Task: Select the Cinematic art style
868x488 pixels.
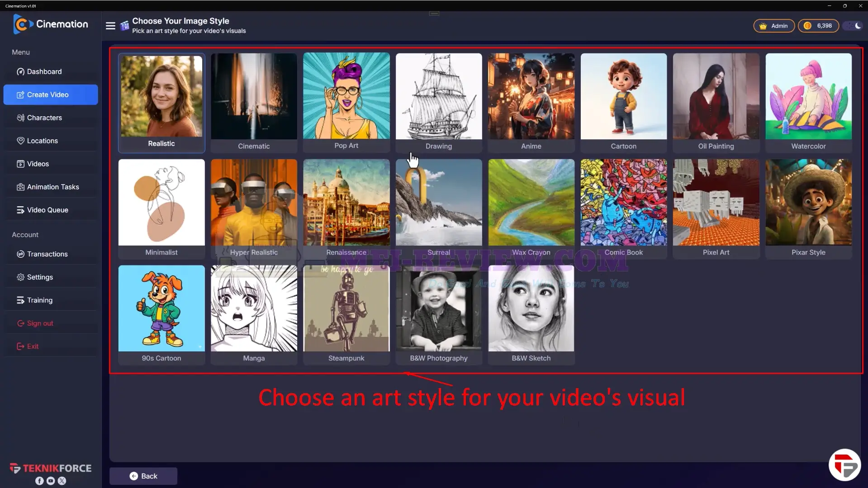Action: (x=254, y=103)
